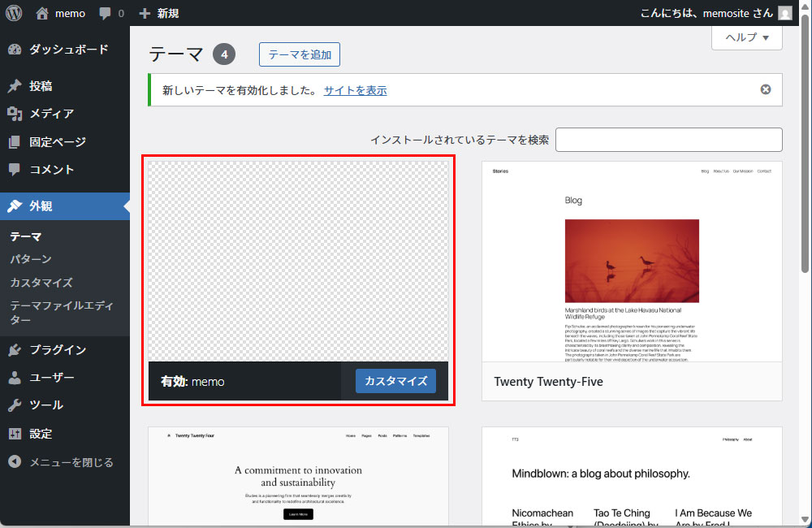Screen dimensions: 812x528
Task: Click the comments bubble icon in admin bar
Action: coord(106,13)
